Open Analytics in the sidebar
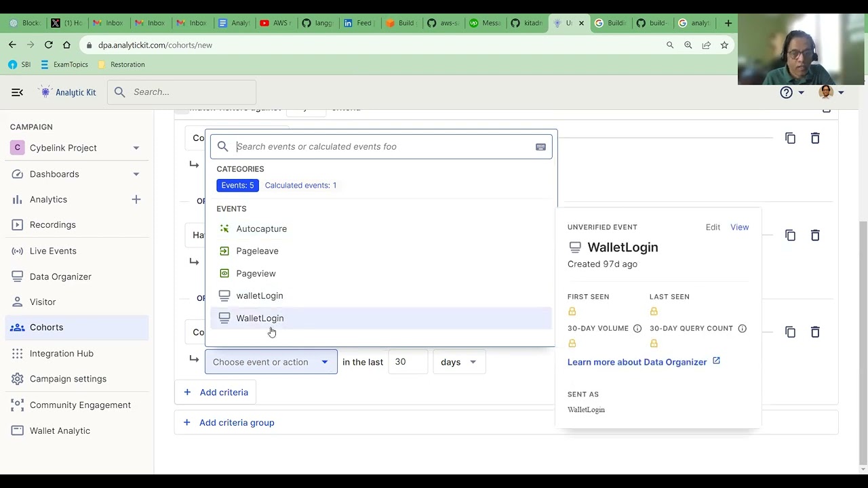The height and width of the screenshot is (488, 868). [48, 199]
